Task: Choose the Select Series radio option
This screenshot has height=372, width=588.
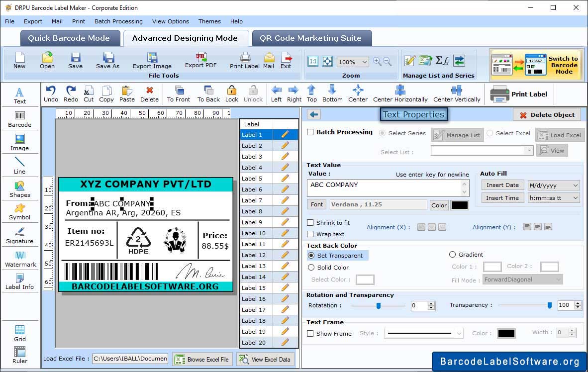Action: (382, 133)
